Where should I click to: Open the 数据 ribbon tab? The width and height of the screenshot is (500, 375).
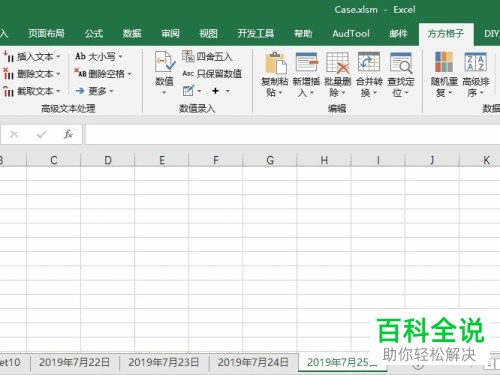point(132,33)
